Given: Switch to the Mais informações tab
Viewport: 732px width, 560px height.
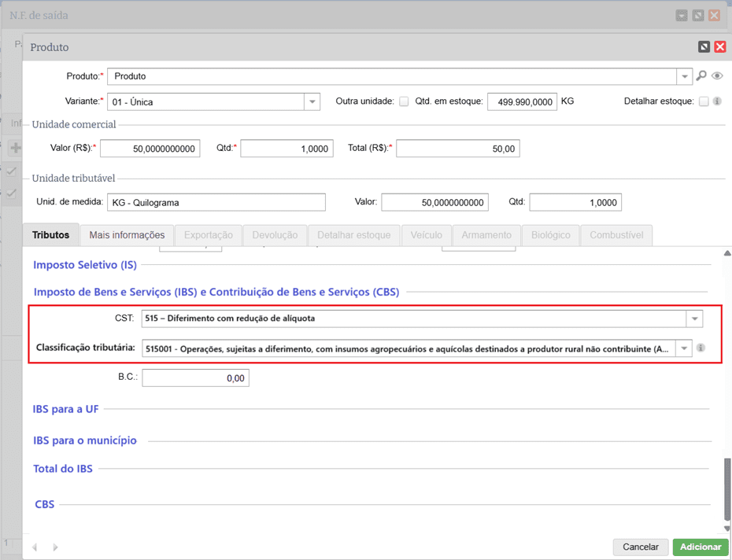Looking at the screenshot, I should tap(127, 235).
